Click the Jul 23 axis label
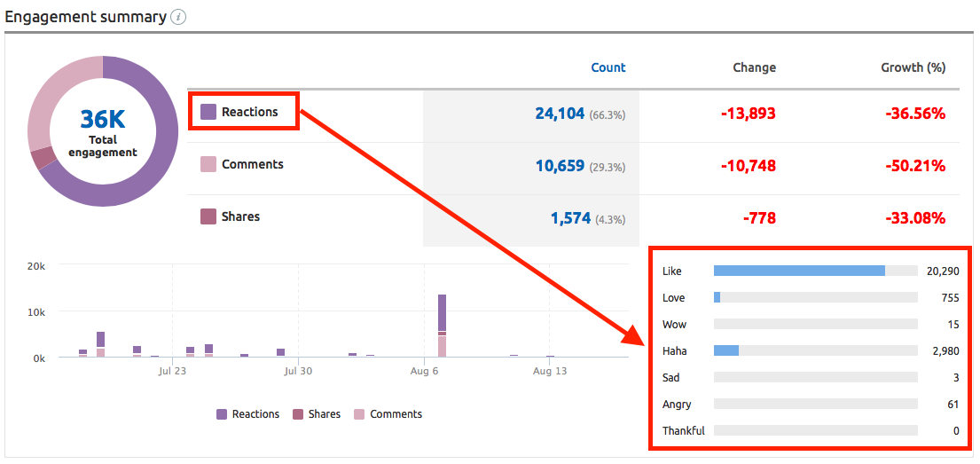The height and width of the screenshot is (464, 980). click(173, 371)
